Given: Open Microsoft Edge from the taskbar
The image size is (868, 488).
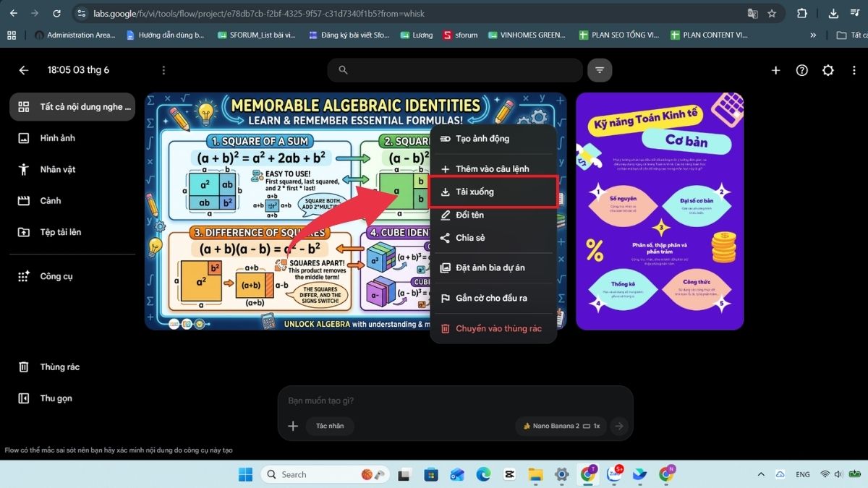Looking at the screenshot, I should [483, 474].
